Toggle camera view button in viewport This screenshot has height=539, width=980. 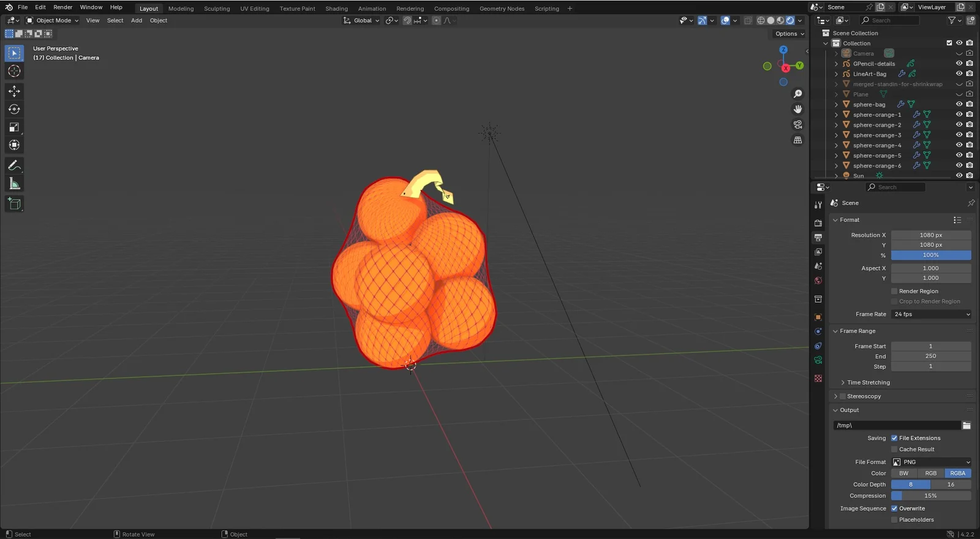(797, 124)
